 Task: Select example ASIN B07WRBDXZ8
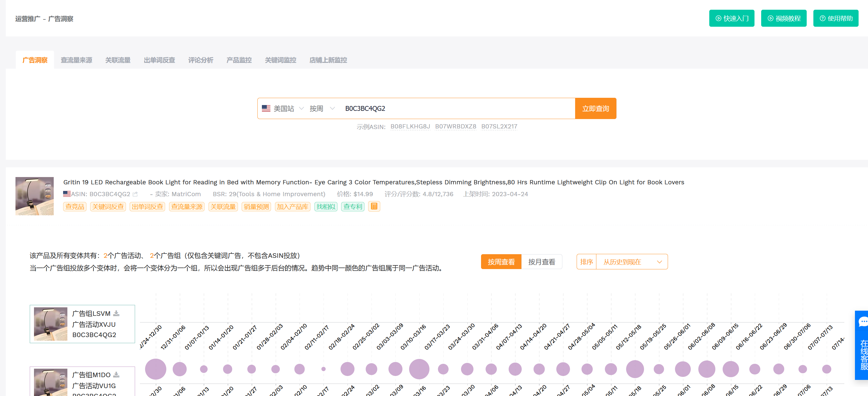[x=456, y=126]
